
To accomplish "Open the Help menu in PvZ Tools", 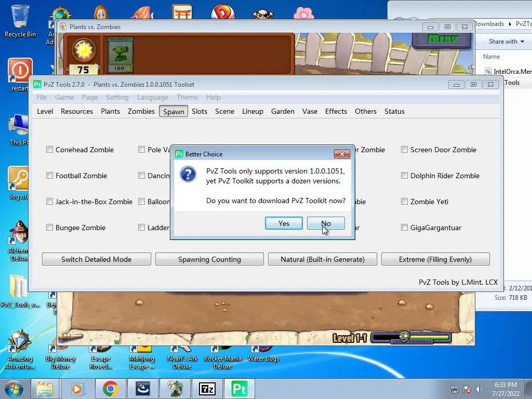I will [x=213, y=97].
